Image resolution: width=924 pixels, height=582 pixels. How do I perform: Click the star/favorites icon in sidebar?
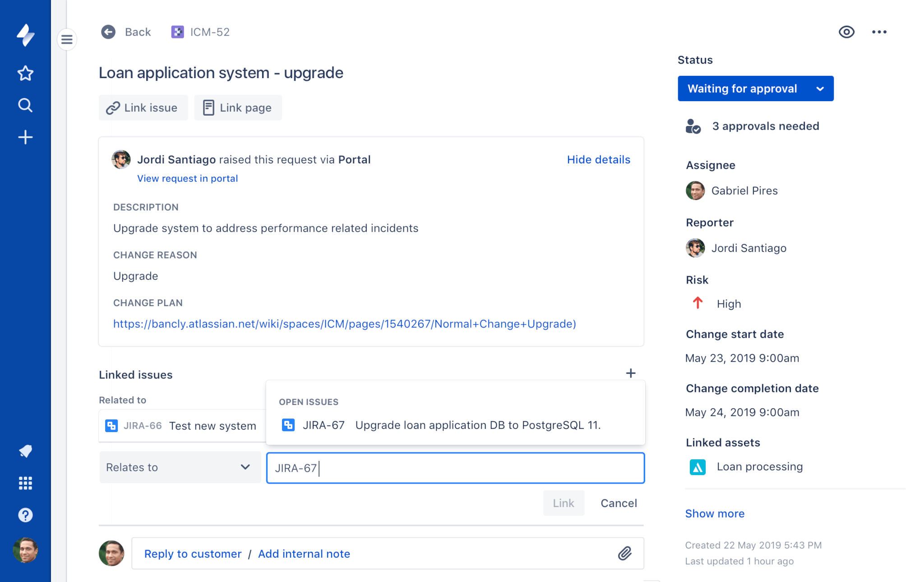(25, 73)
